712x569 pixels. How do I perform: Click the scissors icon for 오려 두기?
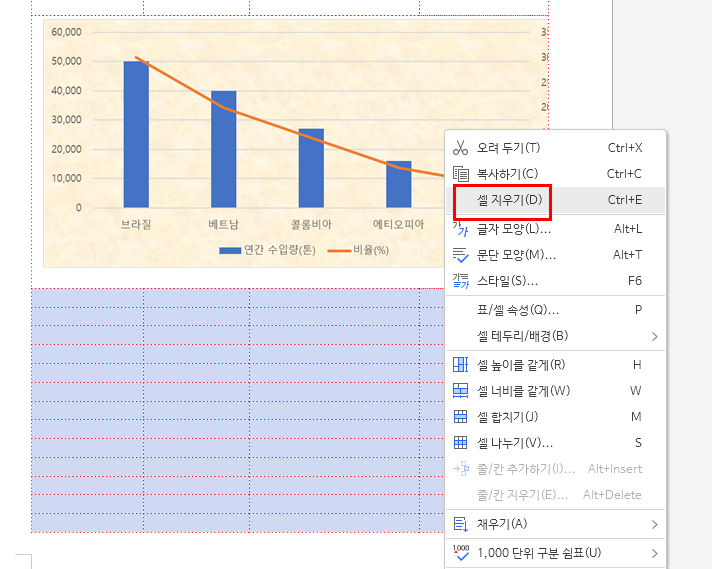[x=460, y=148]
